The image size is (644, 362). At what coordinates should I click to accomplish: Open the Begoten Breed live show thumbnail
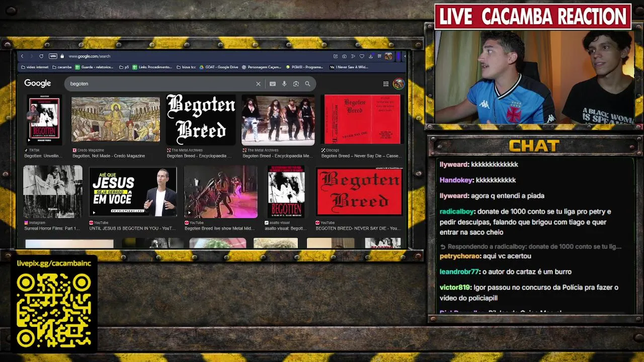point(221,192)
